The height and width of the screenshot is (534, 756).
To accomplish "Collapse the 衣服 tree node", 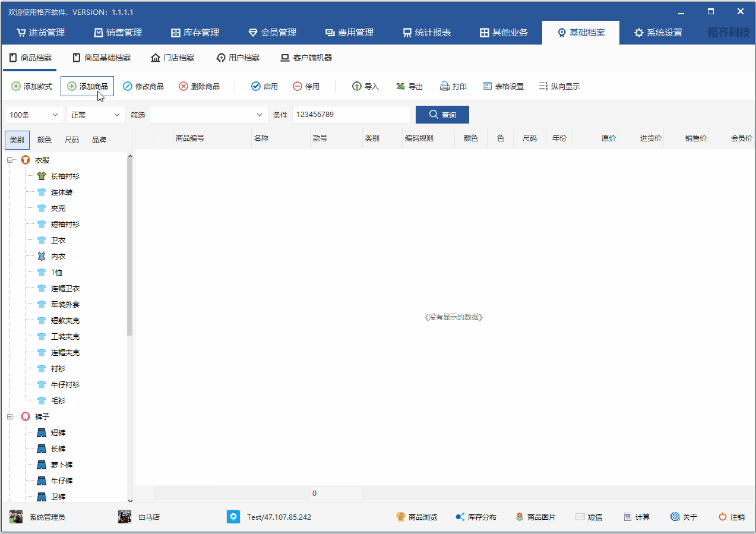I will (10, 160).
